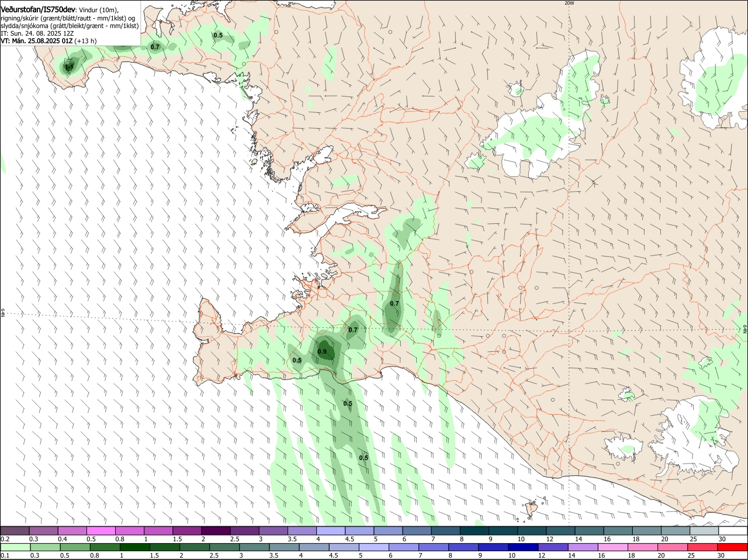Click the valid time 'VT: Mán. 25.08.2025 01Z (+13 h)'
This screenshot has height=560, width=748.
[x=49, y=41]
